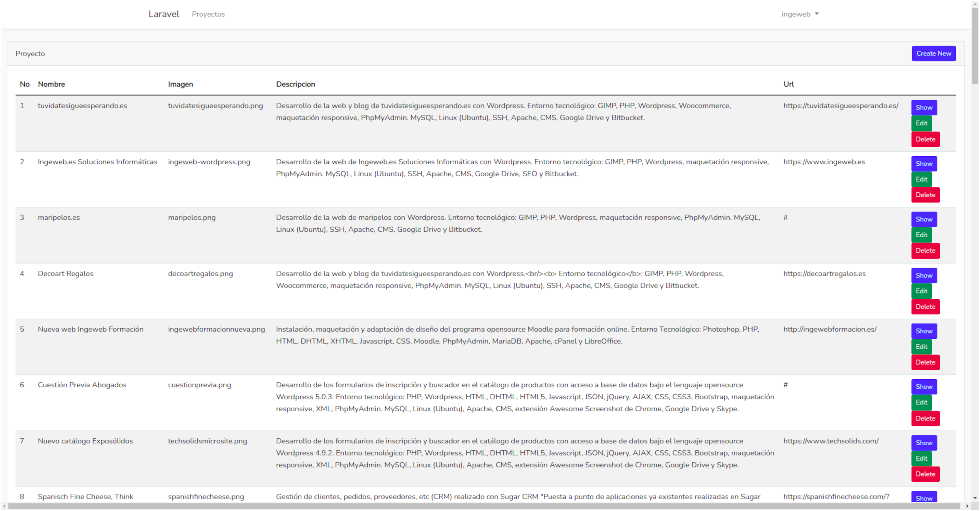980x511 pixels.
Task: Show the Cuestión Previa Abogados project
Action: point(924,387)
